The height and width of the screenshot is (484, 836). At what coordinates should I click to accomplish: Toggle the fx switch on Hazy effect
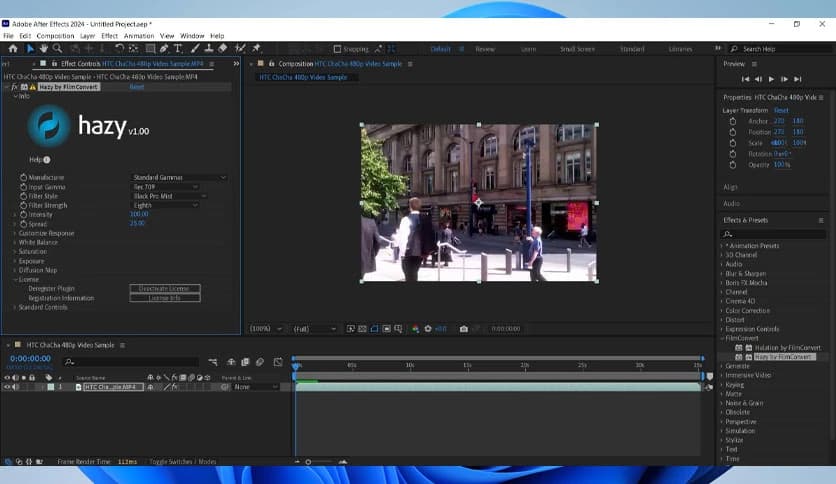(14, 87)
